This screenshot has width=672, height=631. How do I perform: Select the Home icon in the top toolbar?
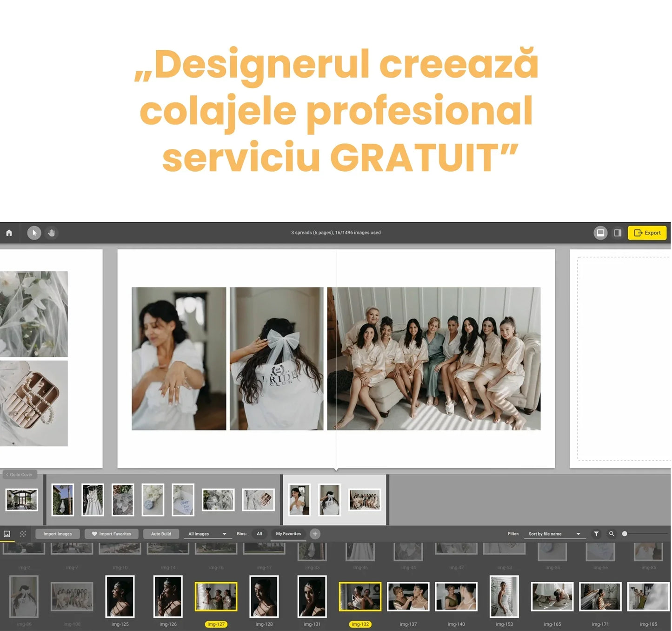pos(8,233)
